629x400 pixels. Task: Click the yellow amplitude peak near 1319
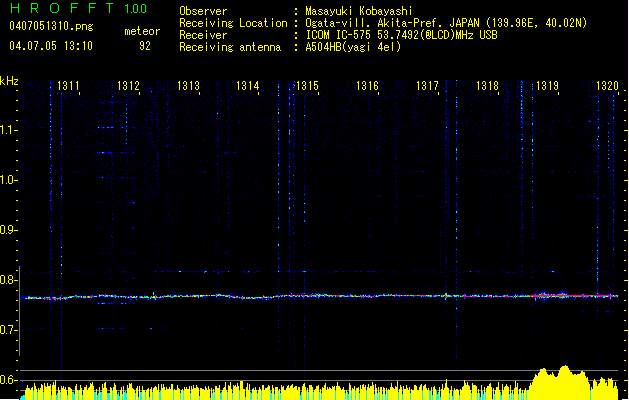click(x=558, y=377)
